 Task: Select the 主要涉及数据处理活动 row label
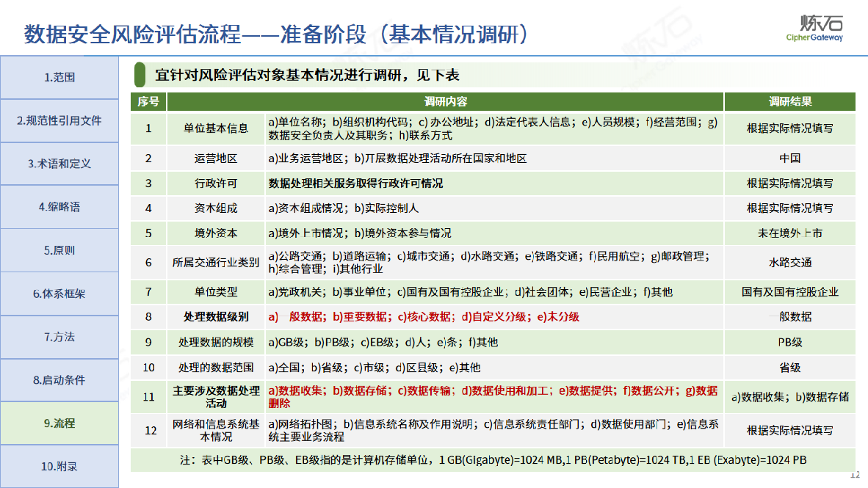tap(216, 397)
